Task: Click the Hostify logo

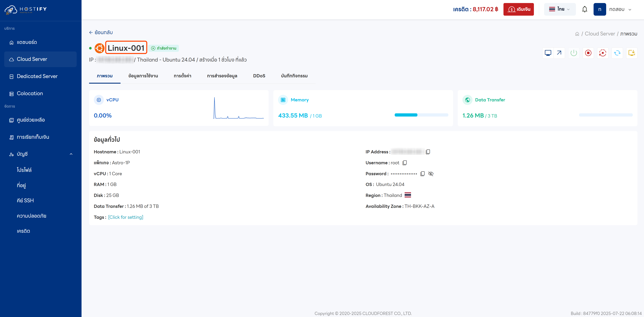Action: tap(26, 10)
